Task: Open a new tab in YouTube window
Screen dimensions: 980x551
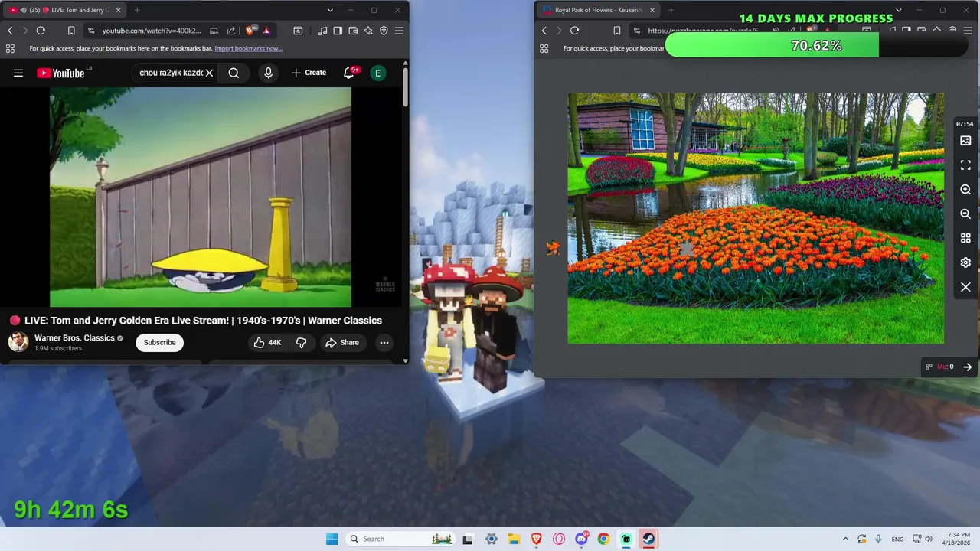Action: pyautogui.click(x=137, y=10)
